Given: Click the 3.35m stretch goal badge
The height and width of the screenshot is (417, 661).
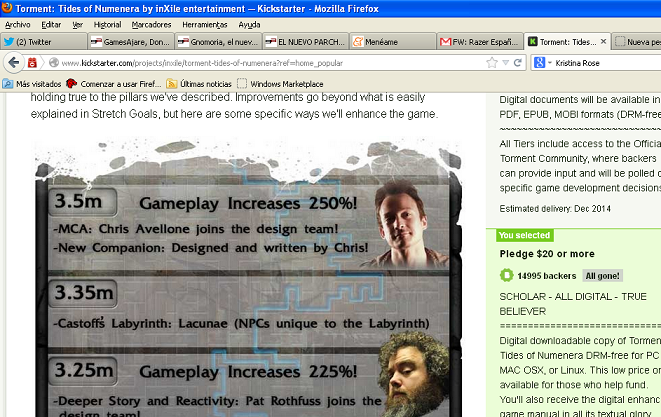Looking at the screenshot, I should [83, 293].
